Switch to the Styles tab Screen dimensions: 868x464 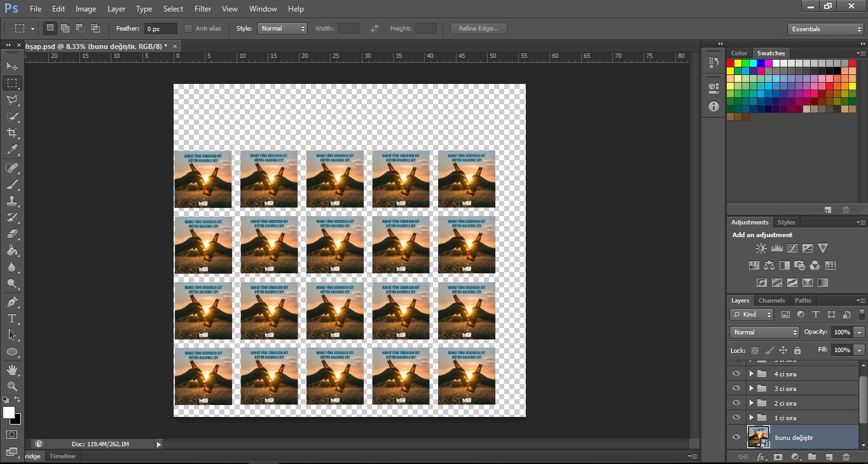pyautogui.click(x=786, y=222)
